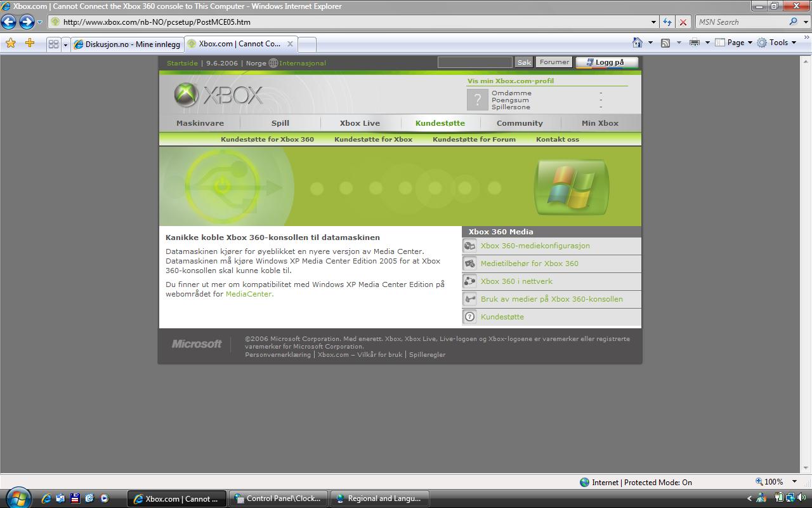This screenshot has height=508, width=812.
Task: Switch to the Diskusjon.no tab
Action: (127, 44)
